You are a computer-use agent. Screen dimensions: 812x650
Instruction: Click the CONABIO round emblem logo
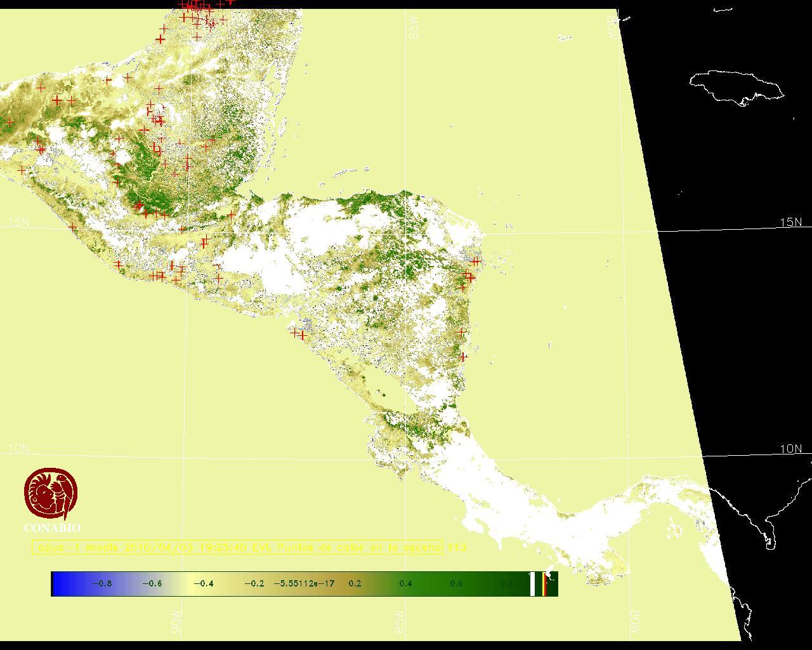pyautogui.click(x=51, y=494)
